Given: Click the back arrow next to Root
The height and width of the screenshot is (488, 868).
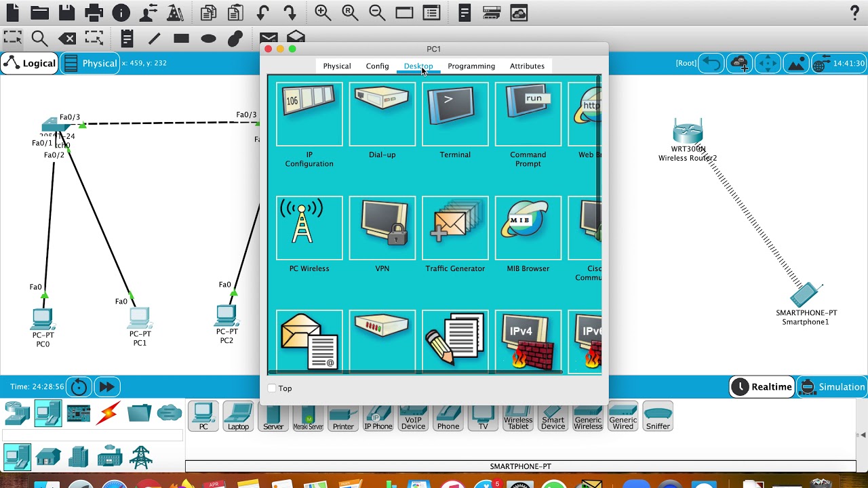Looking at the screenshot, I should [711, 63].
